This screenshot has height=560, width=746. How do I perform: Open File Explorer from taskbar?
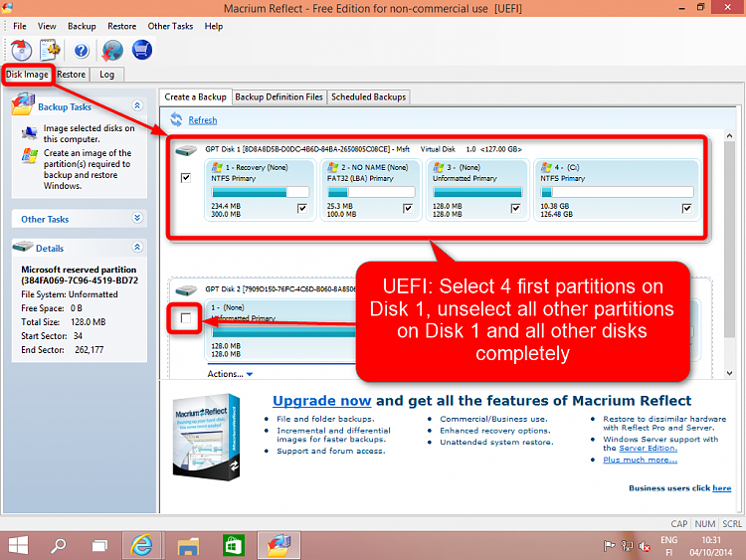pyautogui.click(x=188, y=545)
